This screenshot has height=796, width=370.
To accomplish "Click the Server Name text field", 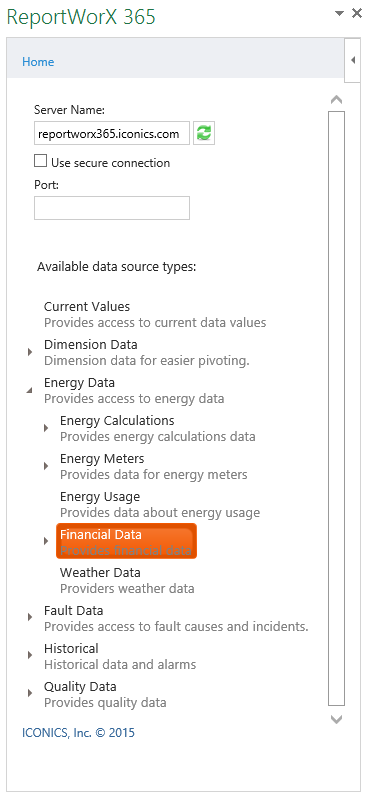I will click(112, 134).
